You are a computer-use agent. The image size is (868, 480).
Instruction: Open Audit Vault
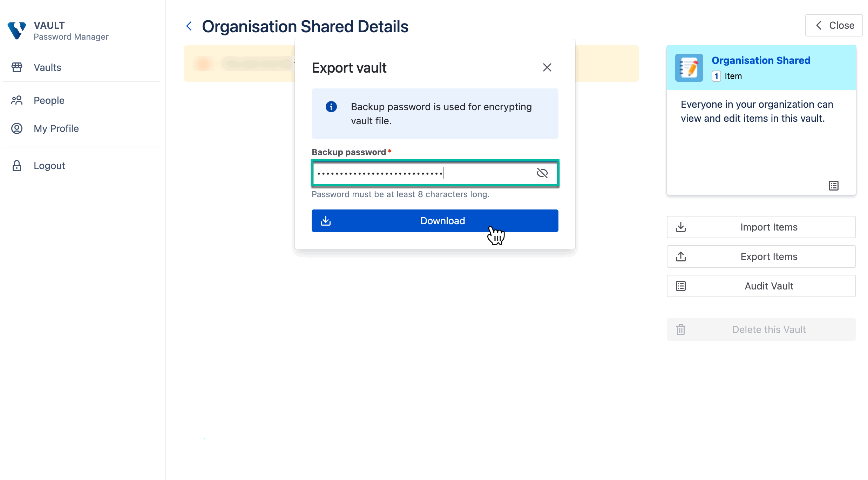coord(761,286)
